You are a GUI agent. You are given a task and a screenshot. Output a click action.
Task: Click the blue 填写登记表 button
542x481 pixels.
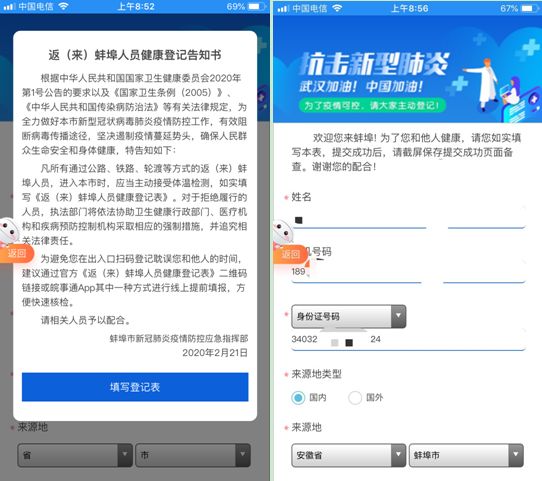[x=135, y=387]
